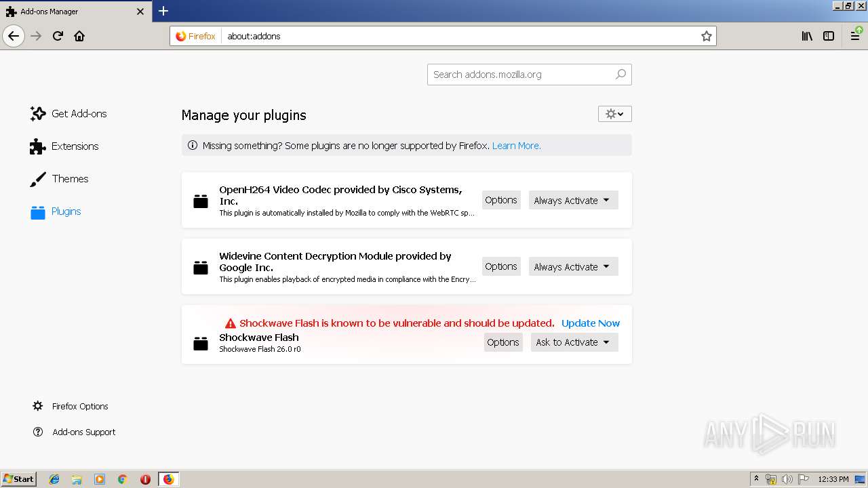
Task: Open Options for Shockwave Flash
Action: coord(503,342)
